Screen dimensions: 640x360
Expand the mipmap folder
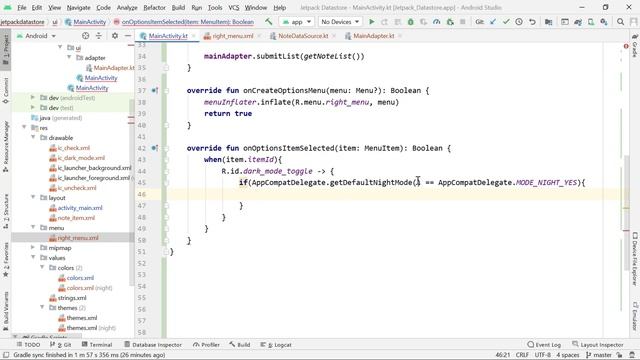(33, 248)
